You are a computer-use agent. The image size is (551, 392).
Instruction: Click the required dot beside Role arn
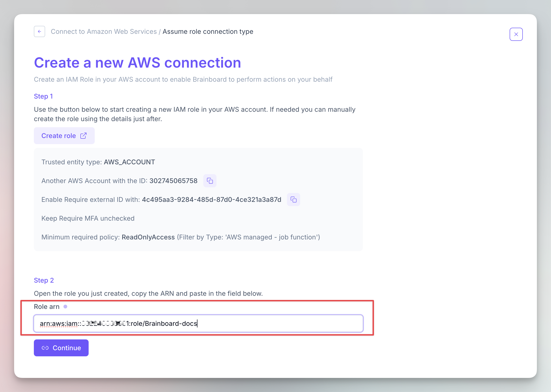pyautogui.click(x=65, y=307)
